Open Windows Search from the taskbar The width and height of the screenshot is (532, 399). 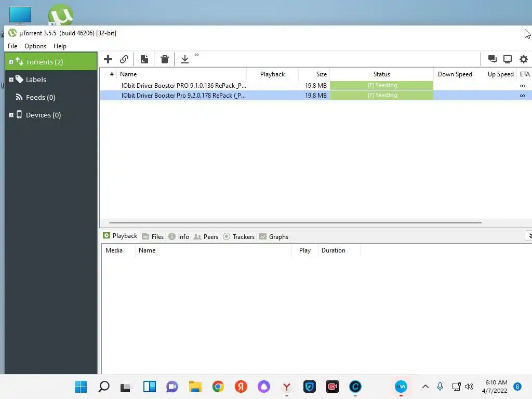(104, 387)
